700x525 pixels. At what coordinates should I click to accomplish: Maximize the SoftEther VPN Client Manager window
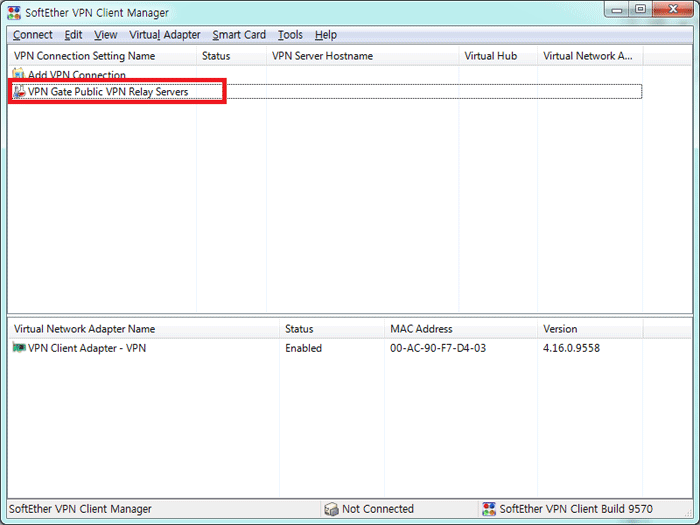coord(640,9)
